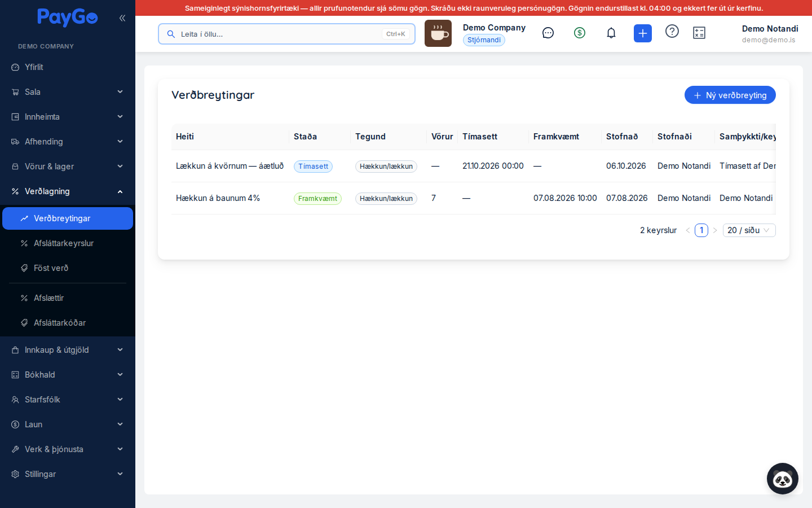
Task: Click the next page arrow
Action: click(x=715, y=230)
